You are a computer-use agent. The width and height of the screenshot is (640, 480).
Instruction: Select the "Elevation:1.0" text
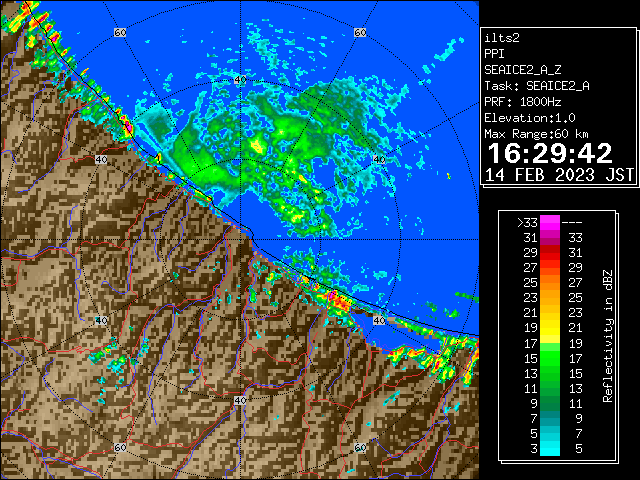tap(530, 118)
